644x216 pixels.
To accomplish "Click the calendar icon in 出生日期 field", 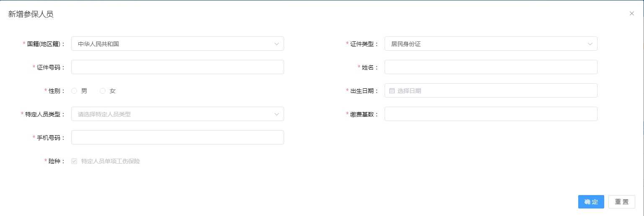I will (392, 90).
